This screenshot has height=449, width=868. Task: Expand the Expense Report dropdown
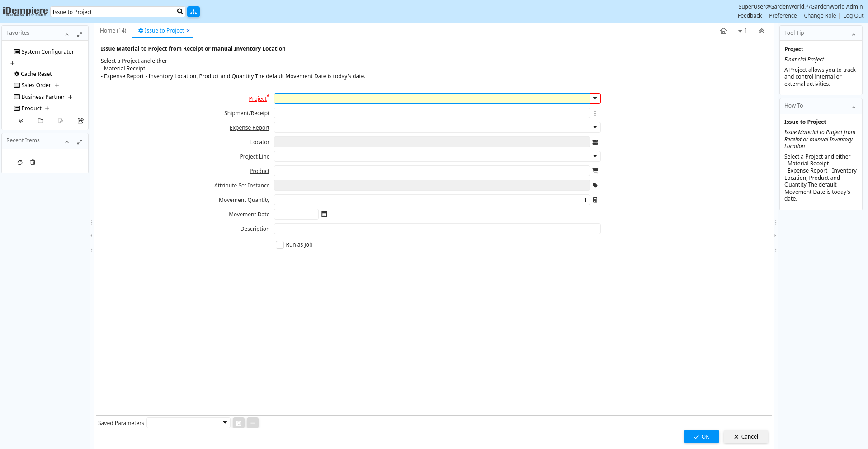tap(595, 127)
